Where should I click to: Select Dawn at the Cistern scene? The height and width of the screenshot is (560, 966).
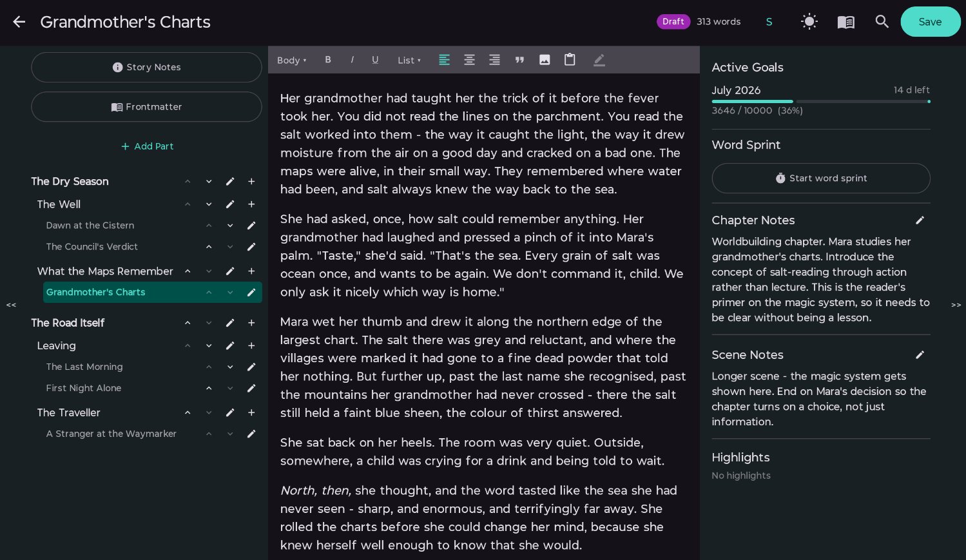point(90,226)
